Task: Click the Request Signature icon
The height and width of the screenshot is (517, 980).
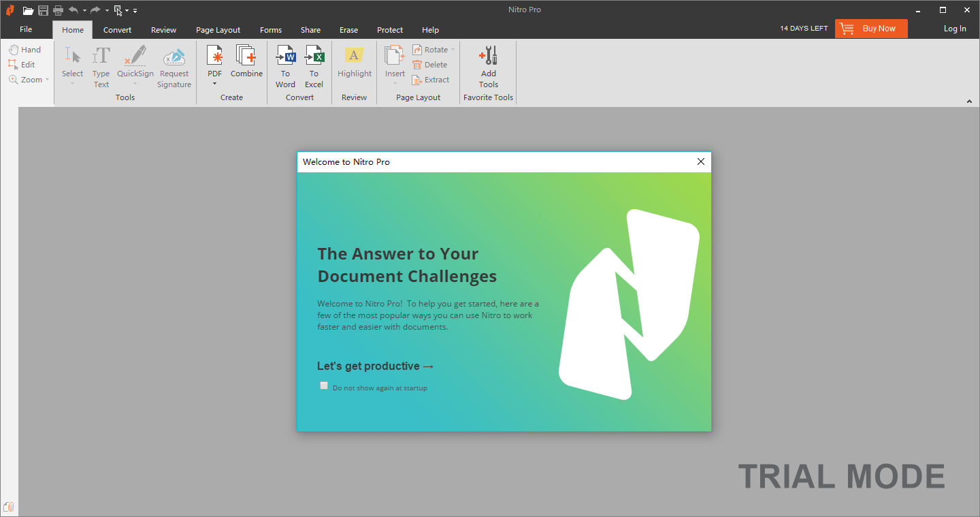Action: (174, 56)
